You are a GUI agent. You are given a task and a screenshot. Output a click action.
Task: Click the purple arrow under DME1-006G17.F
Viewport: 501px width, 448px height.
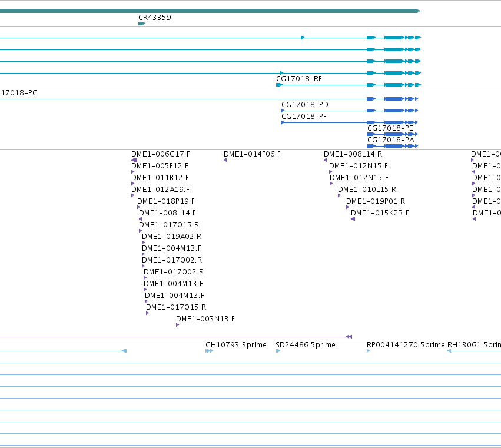click(134, 160)
